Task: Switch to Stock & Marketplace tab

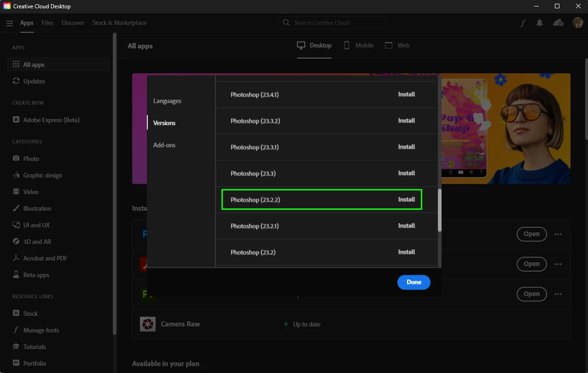Action: pos(119,23)
